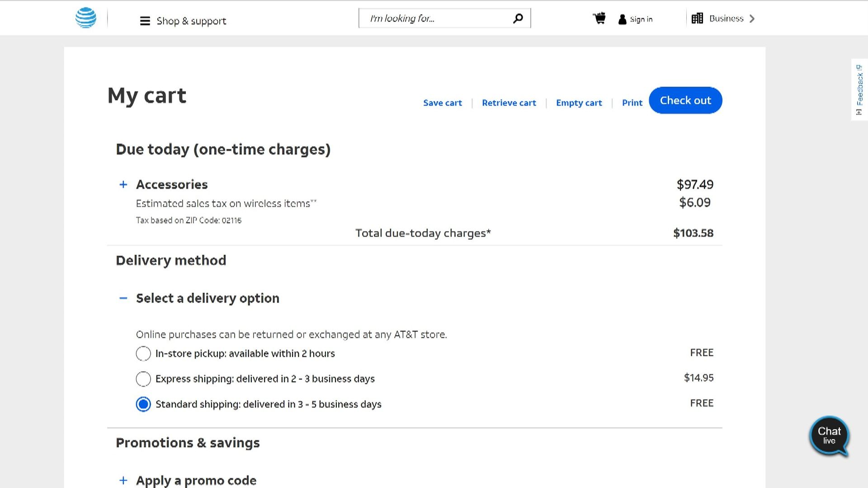
Task: Click inside the I'm looking for search field
Action: click(429, 18)
